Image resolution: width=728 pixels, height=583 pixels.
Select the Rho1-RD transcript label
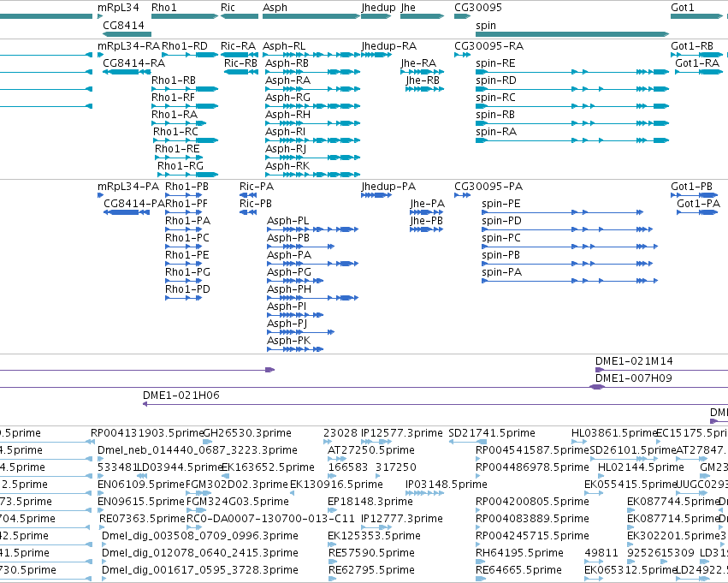click(x=184, y=46)
